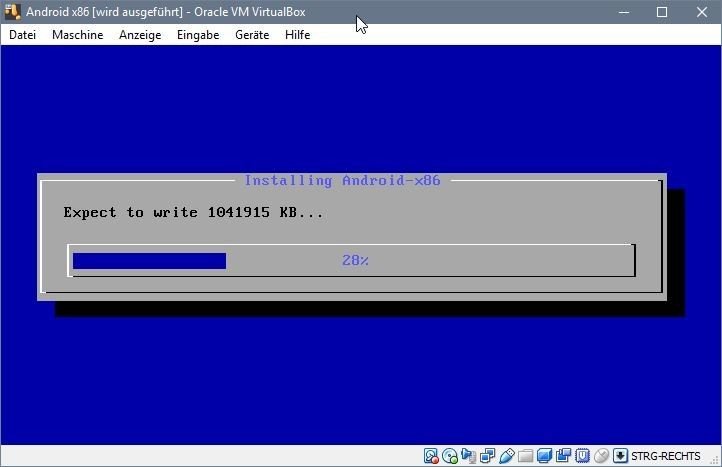This screenshot has height=467, width=722.
Task: Minimize the VirtualBox window
Action: coord(624,12)
